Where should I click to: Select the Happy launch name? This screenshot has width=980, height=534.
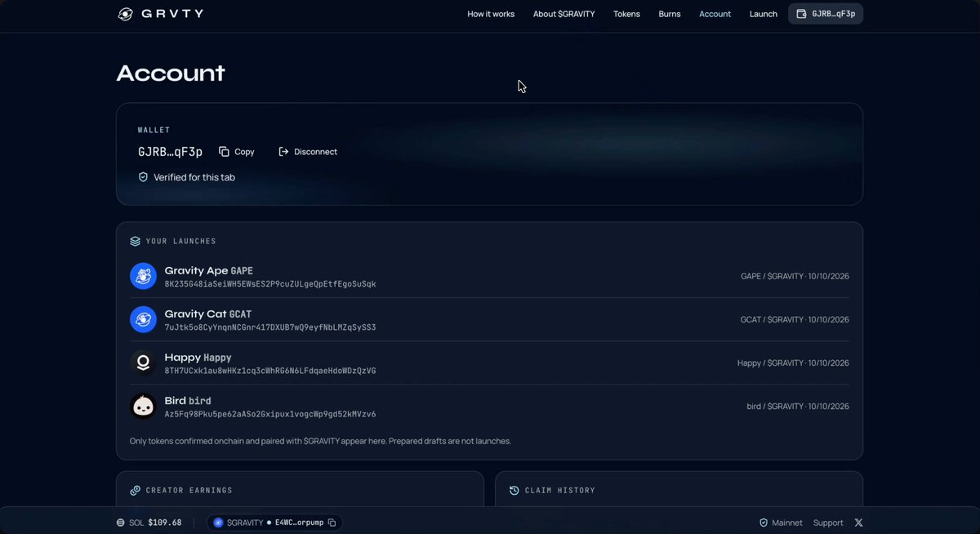198,357
